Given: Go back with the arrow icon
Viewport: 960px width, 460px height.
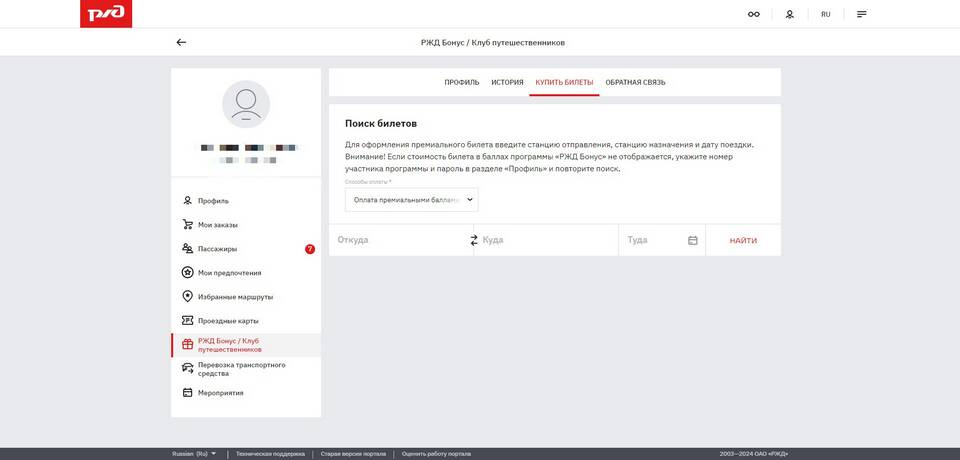Looking at the screenshot, I should coord(181,42).
